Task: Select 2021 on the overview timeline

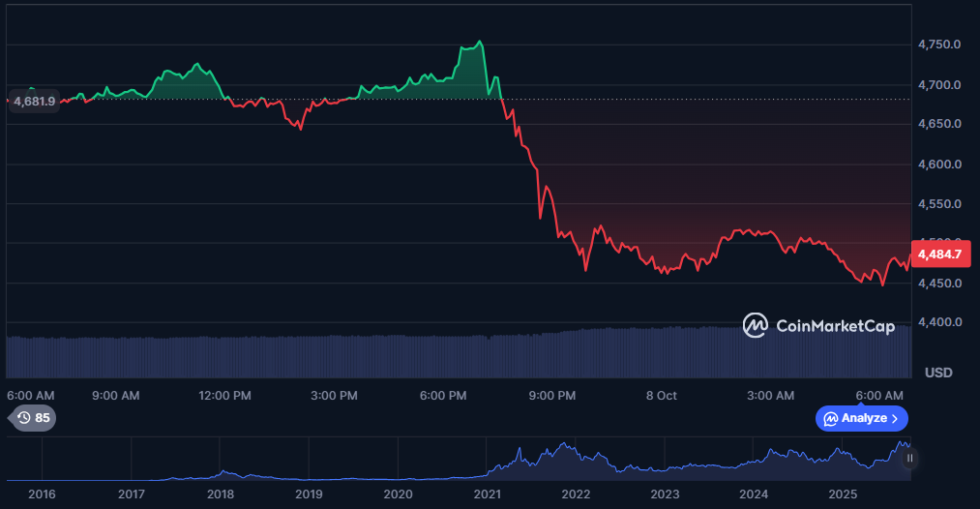Action: [487, 494]
